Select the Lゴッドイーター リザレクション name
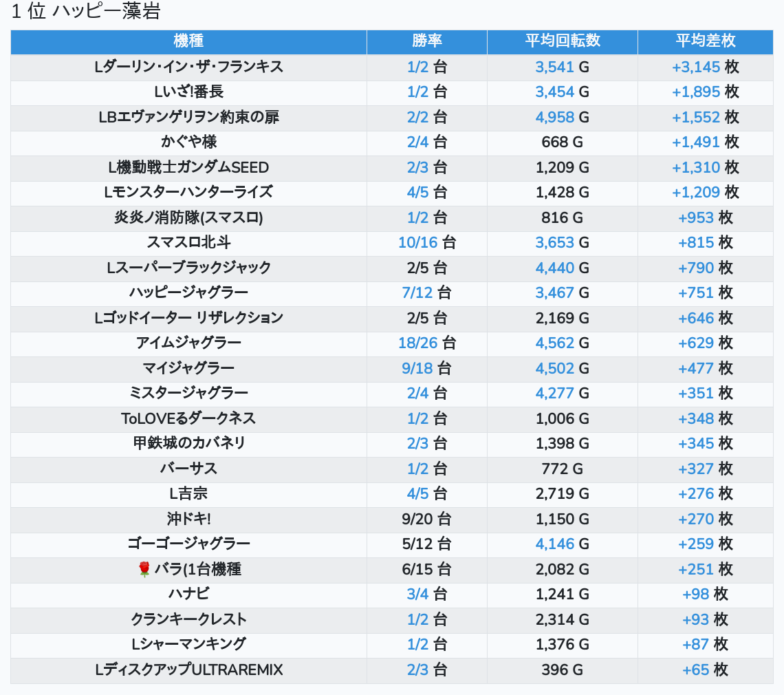 tap(188, 318)
